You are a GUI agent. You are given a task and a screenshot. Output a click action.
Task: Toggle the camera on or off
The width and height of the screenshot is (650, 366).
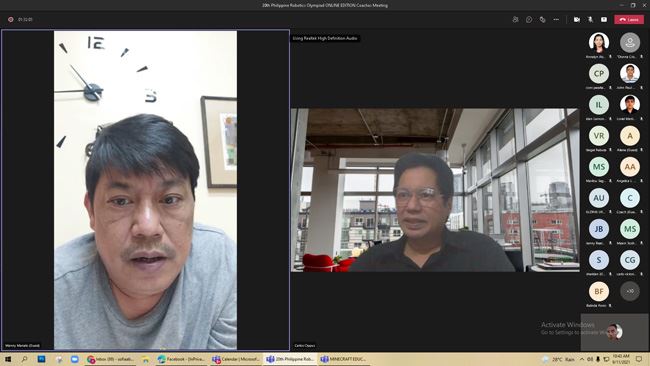pyautogui.click(x=577, y=19)
